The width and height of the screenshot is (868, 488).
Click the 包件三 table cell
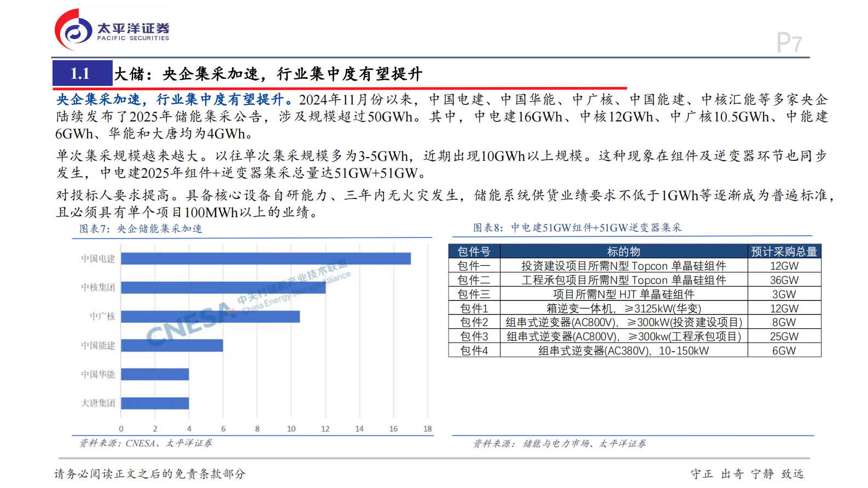pos(474,294)
